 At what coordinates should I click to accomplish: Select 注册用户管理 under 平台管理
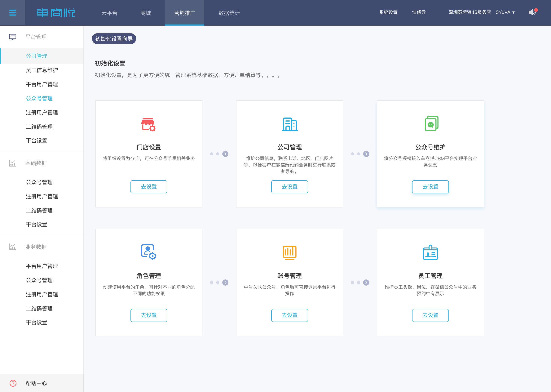click(x=42, y=113)
